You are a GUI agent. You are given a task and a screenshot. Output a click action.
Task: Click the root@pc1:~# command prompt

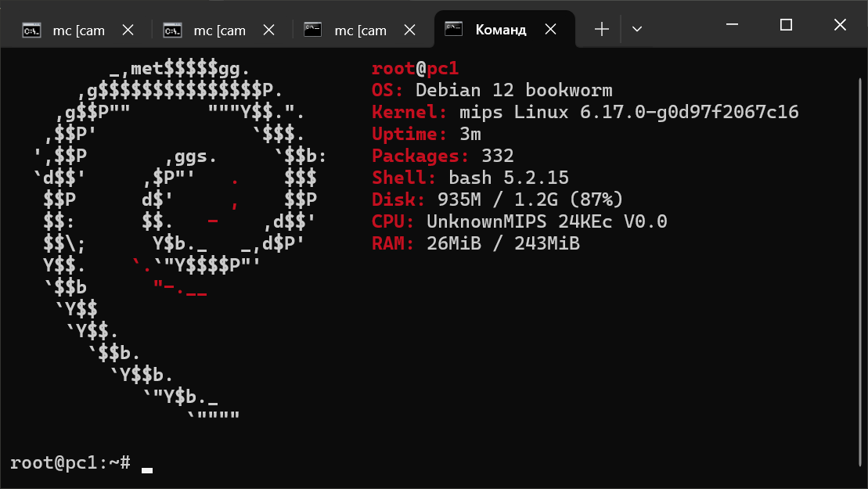pyautogui.click(x=70, y=462)
